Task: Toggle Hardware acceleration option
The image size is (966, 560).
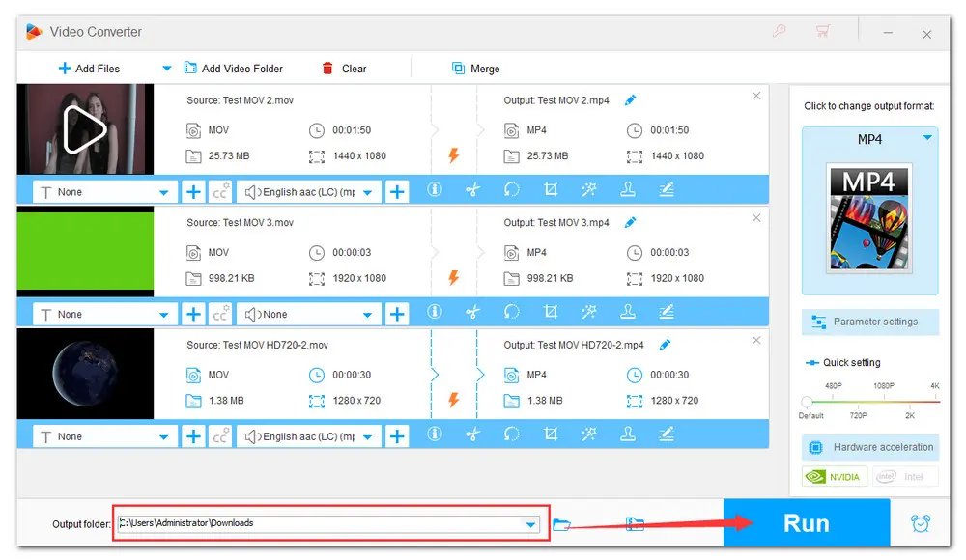Action: [x=870, y=447]
